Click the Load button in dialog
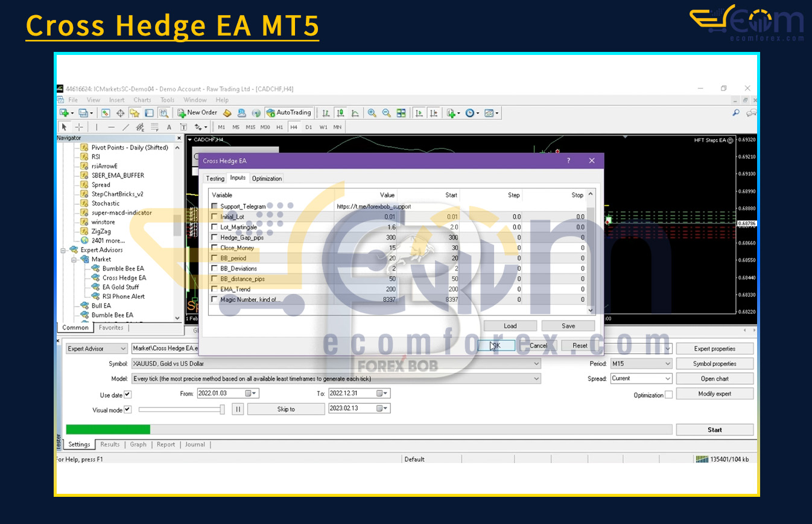 coord(510,325)
